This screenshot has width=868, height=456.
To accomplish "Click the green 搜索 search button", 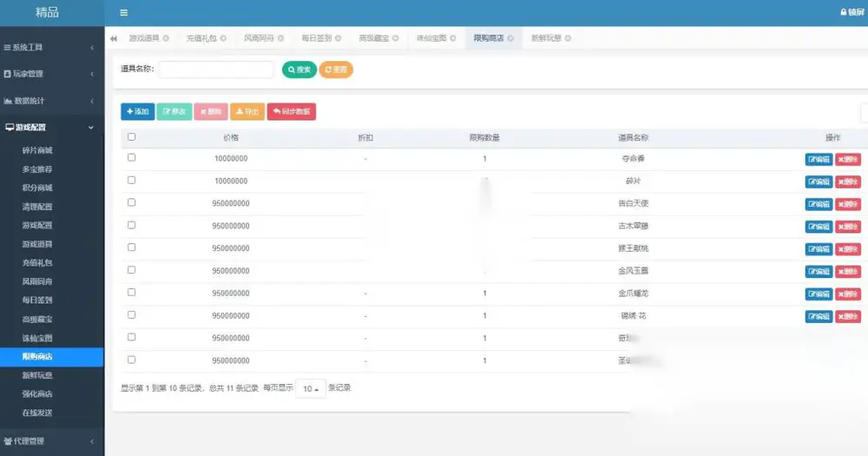I will pyautogui.click(x=299, y=69).
